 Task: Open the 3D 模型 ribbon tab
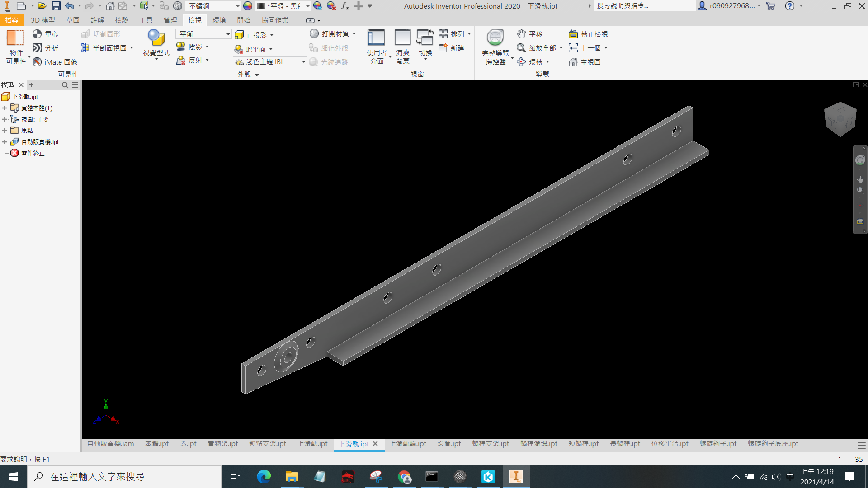tap(43, 20)
